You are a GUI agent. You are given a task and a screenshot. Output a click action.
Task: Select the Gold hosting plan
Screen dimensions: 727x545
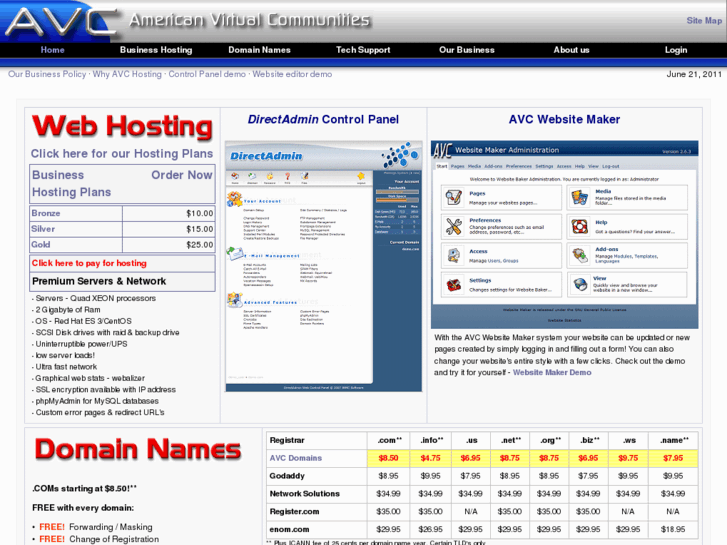(41, 244)
